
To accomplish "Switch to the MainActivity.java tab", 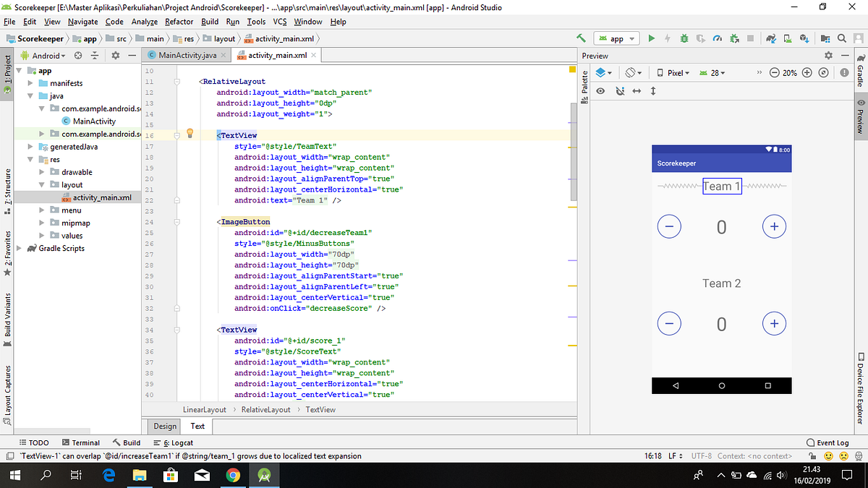I will pyautogui.click(x=187, y=56).
